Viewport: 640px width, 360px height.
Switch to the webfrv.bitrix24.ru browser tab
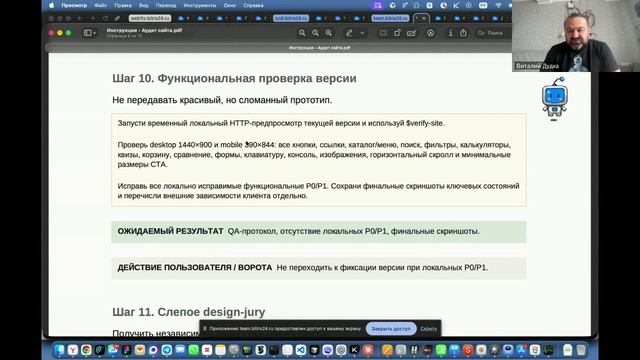(150, 18)
